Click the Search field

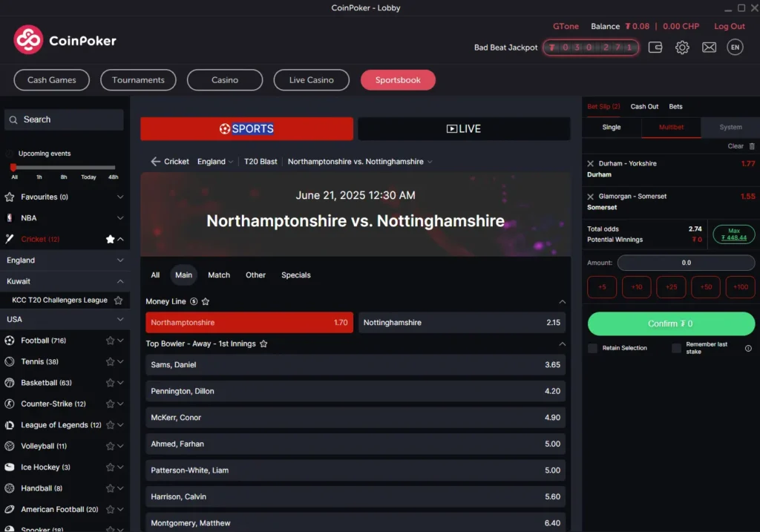(x=64, y=119)
